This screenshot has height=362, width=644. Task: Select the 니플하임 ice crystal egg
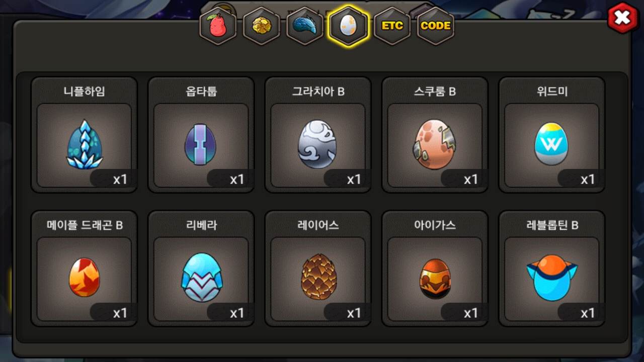84,143
